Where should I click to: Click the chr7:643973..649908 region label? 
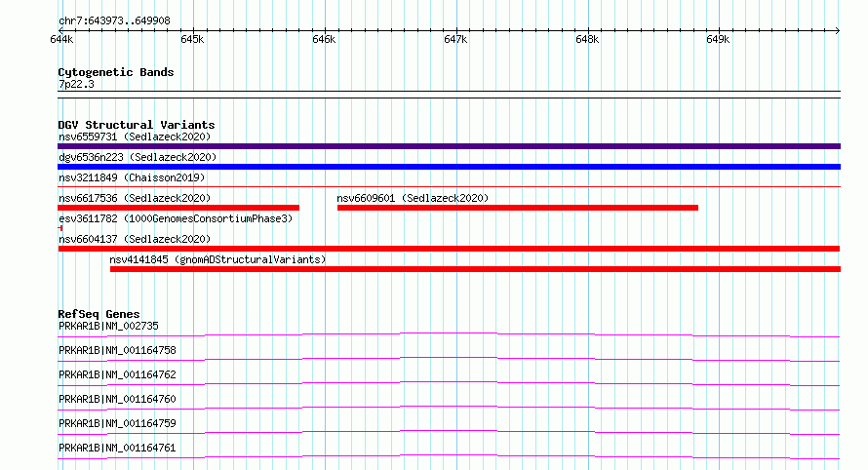[114, 21]
